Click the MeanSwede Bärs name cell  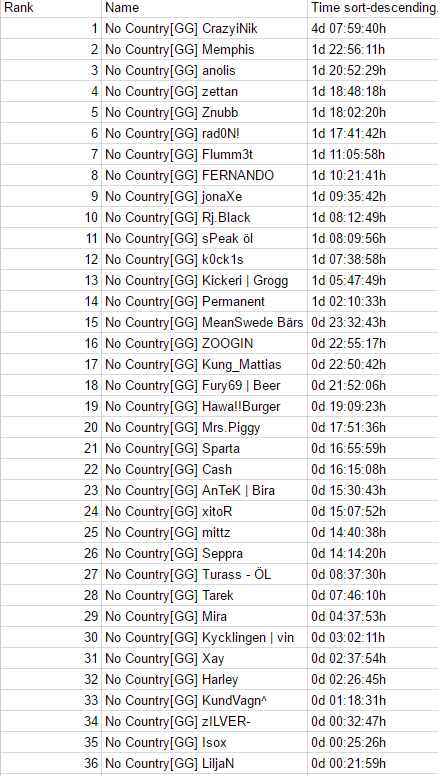click(x=204, y=322)
